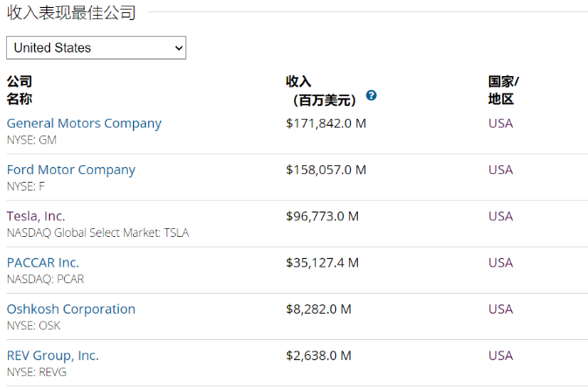Open REV Group, Inc. link

pyautogui.click(x=52, y=356)
